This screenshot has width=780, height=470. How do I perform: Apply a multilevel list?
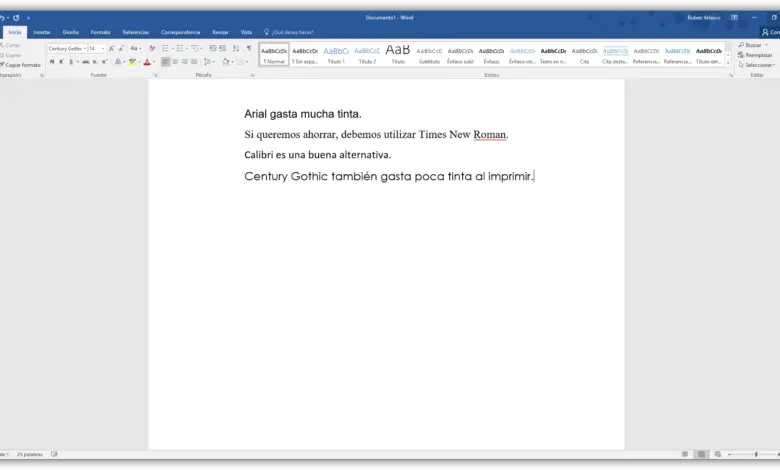195,48
